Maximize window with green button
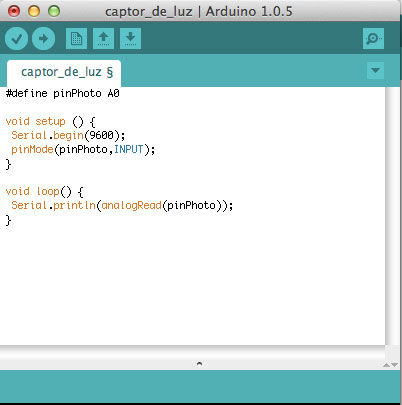Image resolution: width=402 pixels, height=405 pixels. (54, 11)
